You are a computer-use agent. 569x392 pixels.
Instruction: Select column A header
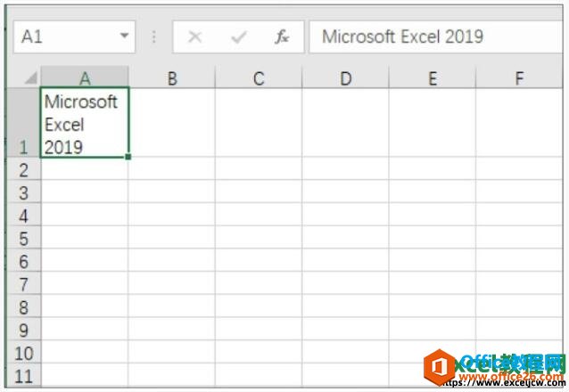[x=85, y=78]
